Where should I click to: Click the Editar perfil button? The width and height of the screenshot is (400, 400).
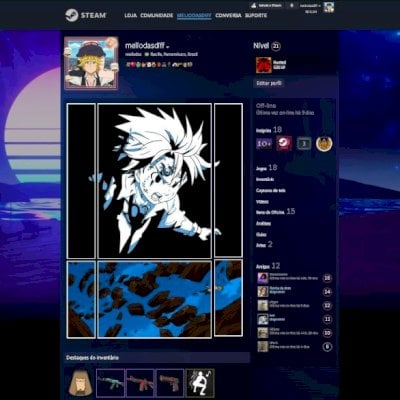click(269, 83)
